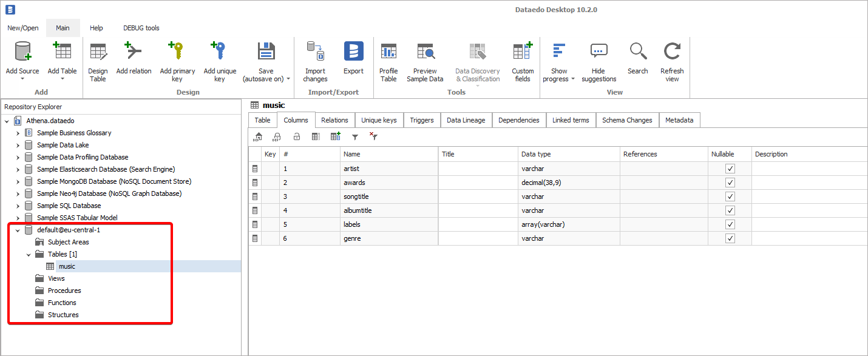Viewport: 868px width, 356px height.
Task: Disable Nullable on the awards row
Action: (x=730, y=183)
